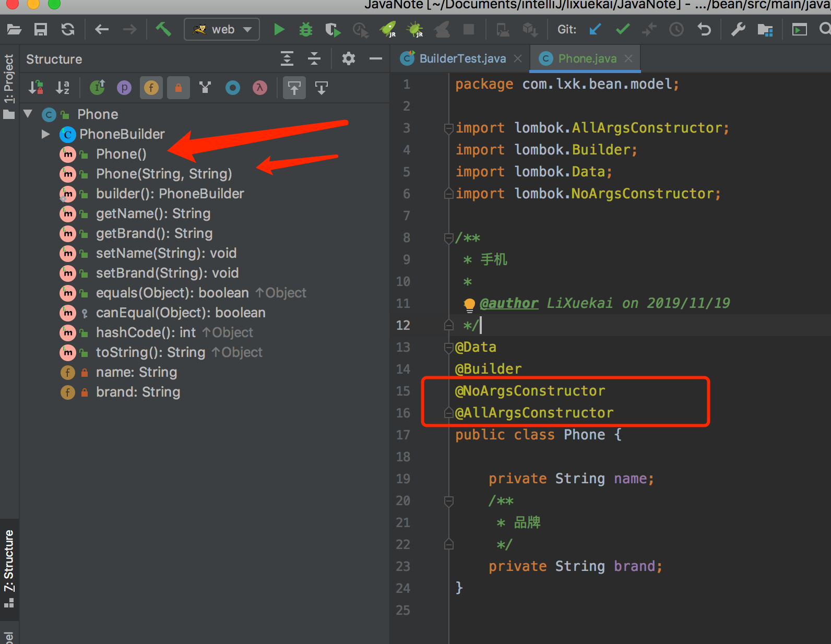Select Phone() constructor in Structure tree
The height and width of the screenshot is (644, 831).
point(121,154)
